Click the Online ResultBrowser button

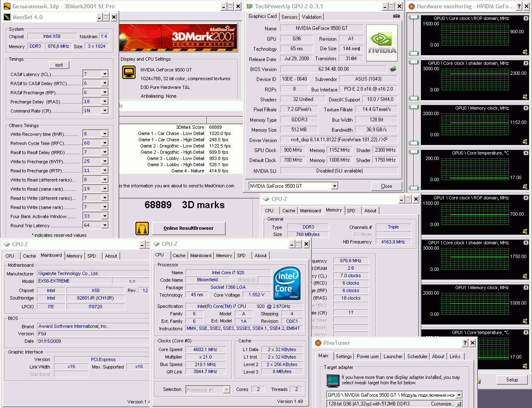tap(189, 228)
